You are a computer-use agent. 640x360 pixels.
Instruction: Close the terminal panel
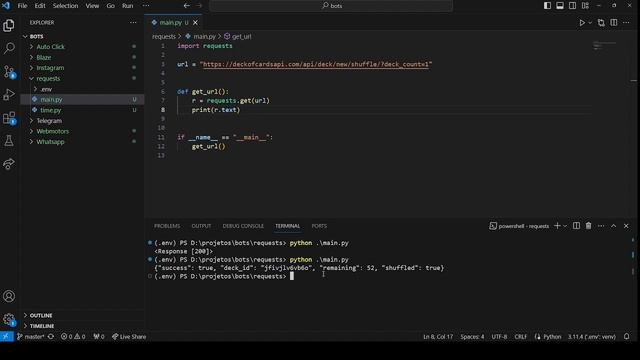(x=626, y=226)
